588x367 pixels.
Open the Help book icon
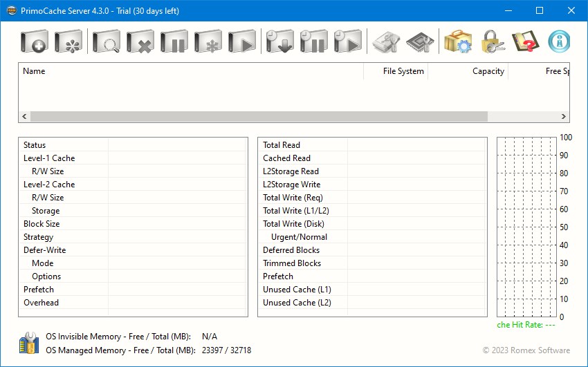tap(525, 41)
